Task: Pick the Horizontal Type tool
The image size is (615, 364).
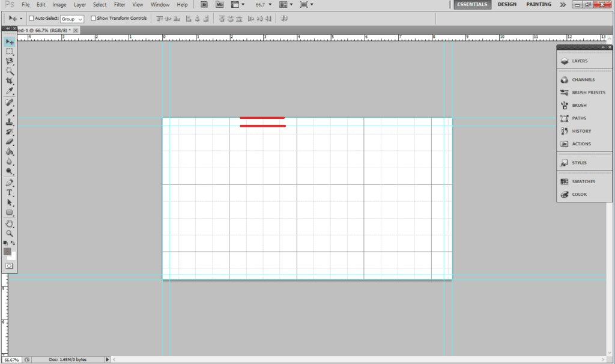Action: [x=10, y=193]
